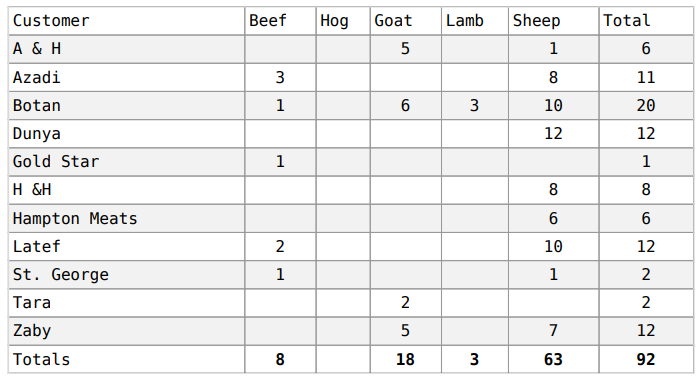This screenshot has width=700, height=379.
Task: Select the Sheep column header
Action: (x=554, y=21)
